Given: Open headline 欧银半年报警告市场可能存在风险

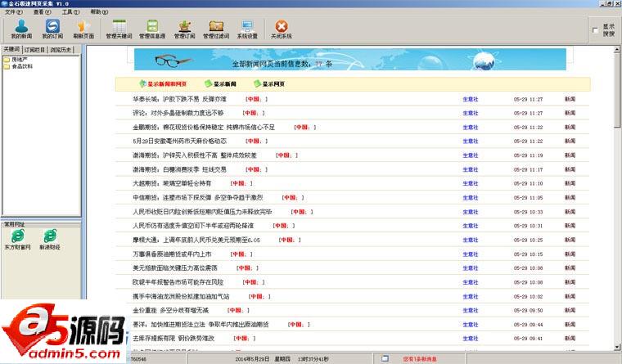Looking at the screenshot, I should point(178,282).
